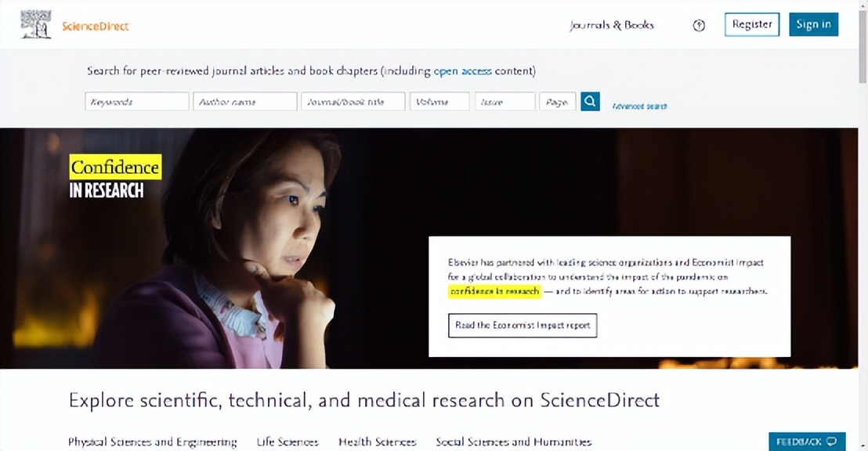Select Social Sciences and Humanities tab

[x=514, y=442]
